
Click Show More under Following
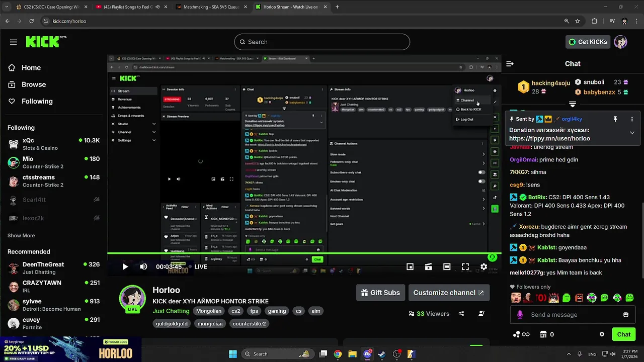[21, 236]
